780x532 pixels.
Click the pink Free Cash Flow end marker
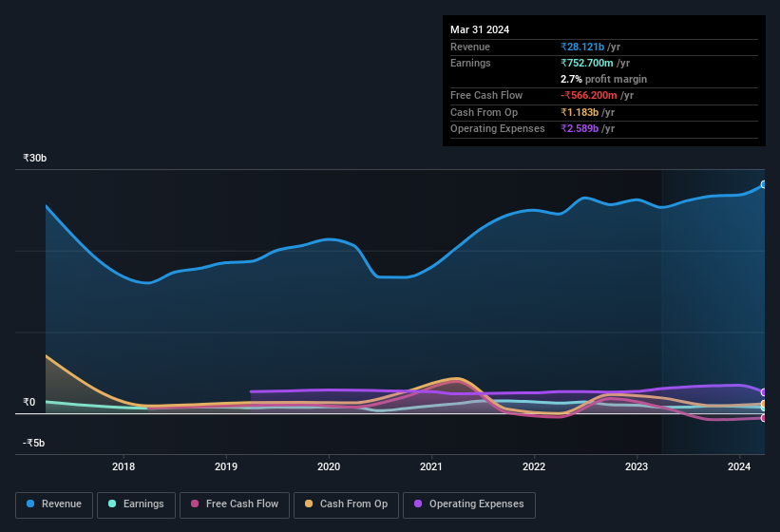[763, 418]
